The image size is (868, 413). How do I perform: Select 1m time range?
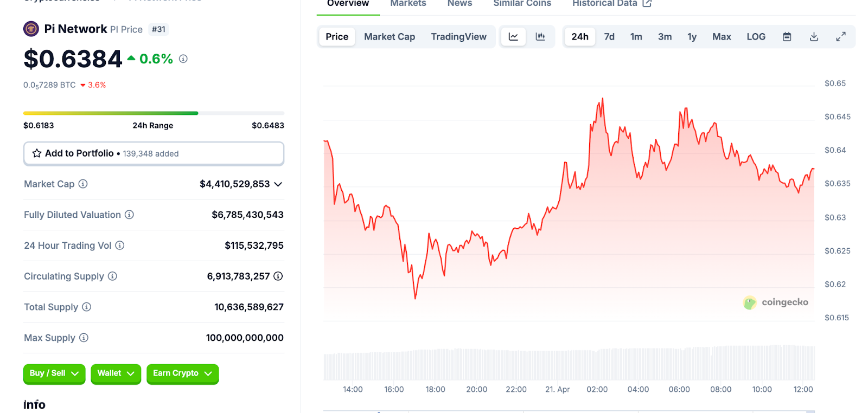(636, 36)
